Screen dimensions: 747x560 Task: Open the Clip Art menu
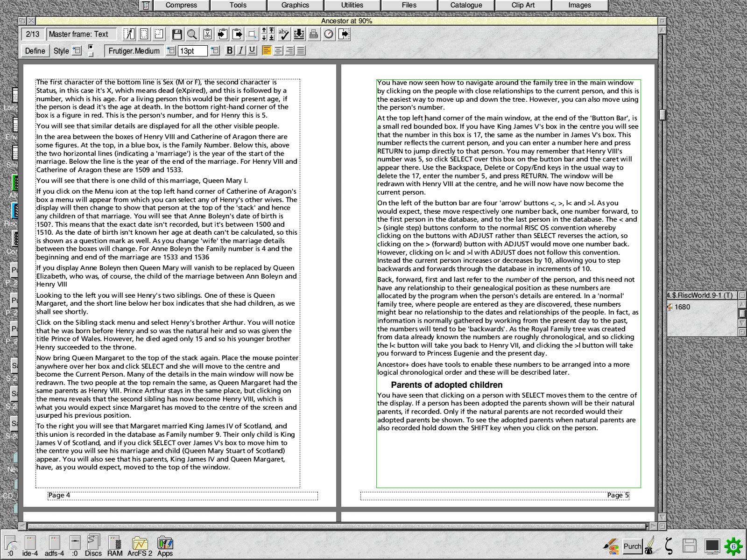point(523,5)
